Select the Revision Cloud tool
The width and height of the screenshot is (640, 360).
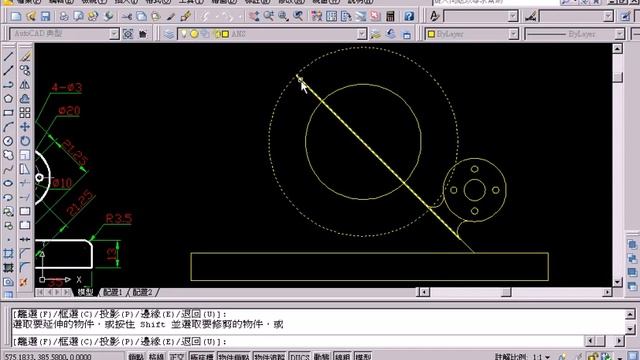8,155
